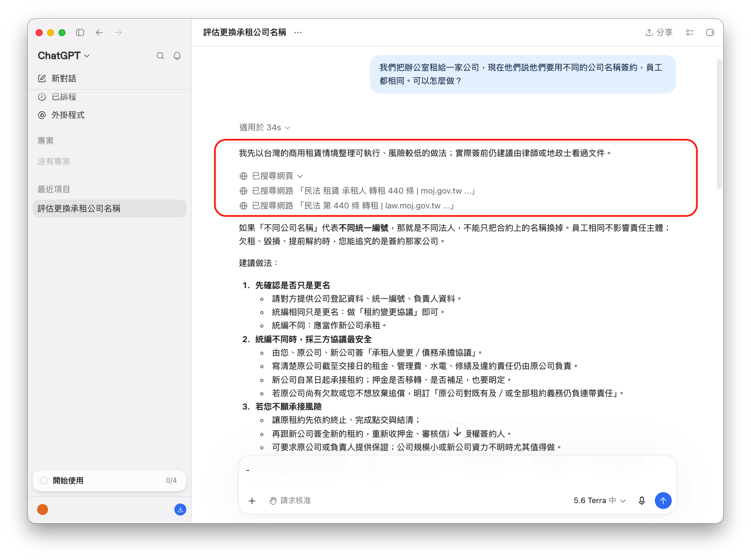This screenshot has width=751, height=560.
Task: Select the 評估更換承租公司名稱 conversation in sidebar
Action: [109, 208]
